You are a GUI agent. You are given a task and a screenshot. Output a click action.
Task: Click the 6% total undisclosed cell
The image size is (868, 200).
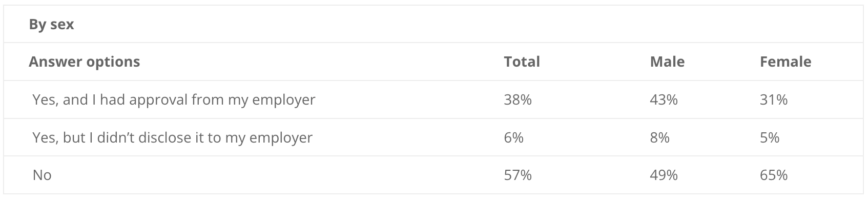click(x=513, y=137)
